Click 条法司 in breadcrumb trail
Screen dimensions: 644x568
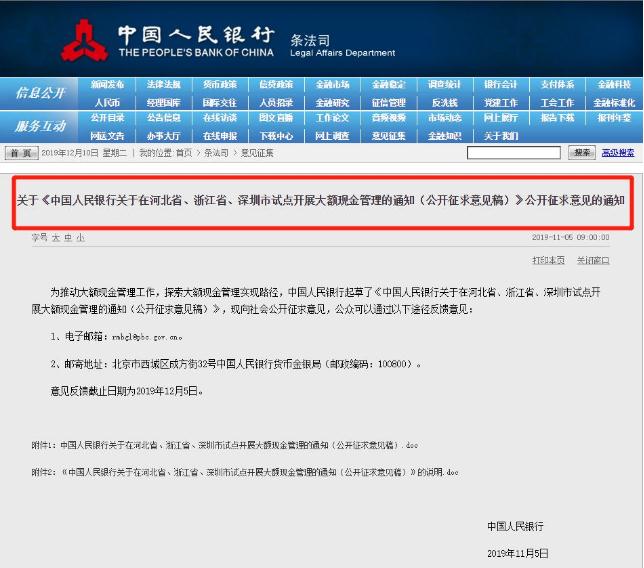(216, 153)
